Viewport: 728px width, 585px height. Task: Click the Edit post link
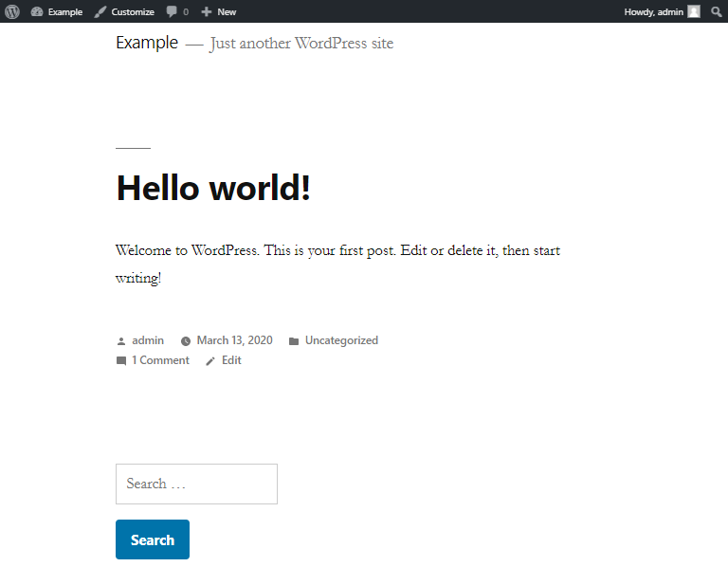coord(231,360)
